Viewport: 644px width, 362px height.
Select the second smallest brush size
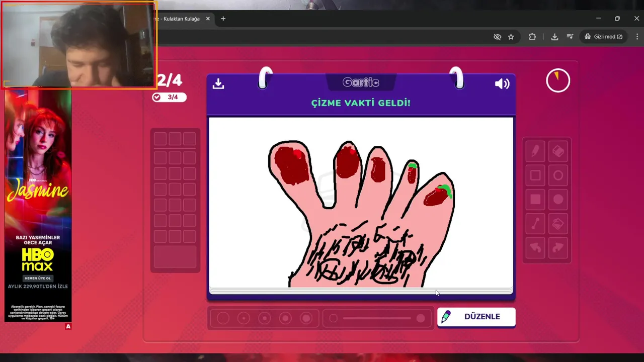tap(244, 318)
